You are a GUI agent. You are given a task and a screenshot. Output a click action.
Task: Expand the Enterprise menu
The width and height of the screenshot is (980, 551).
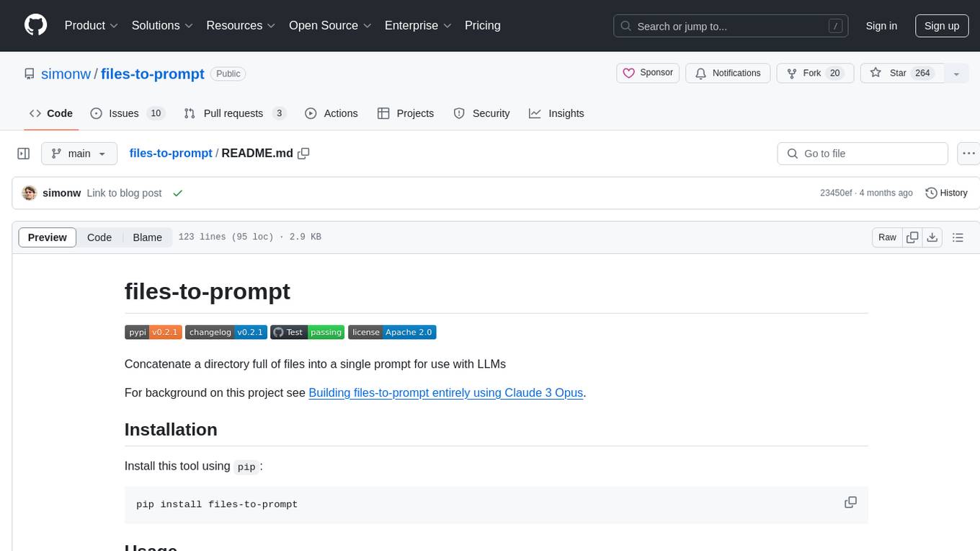click(x=418, y=25)
